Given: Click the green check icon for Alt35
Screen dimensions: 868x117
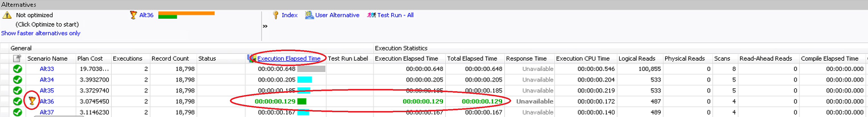Looking at the screenshot, I should pyautogui.click(x=18, y=90).
